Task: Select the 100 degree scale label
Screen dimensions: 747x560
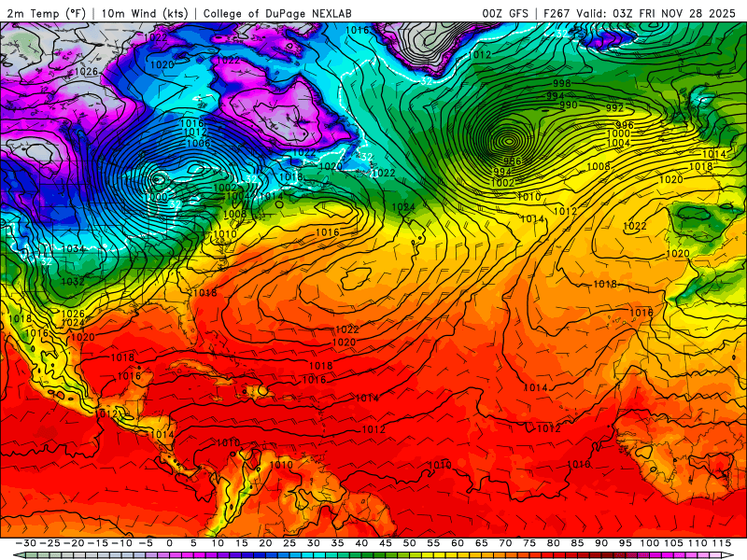Action: (649, 543)
